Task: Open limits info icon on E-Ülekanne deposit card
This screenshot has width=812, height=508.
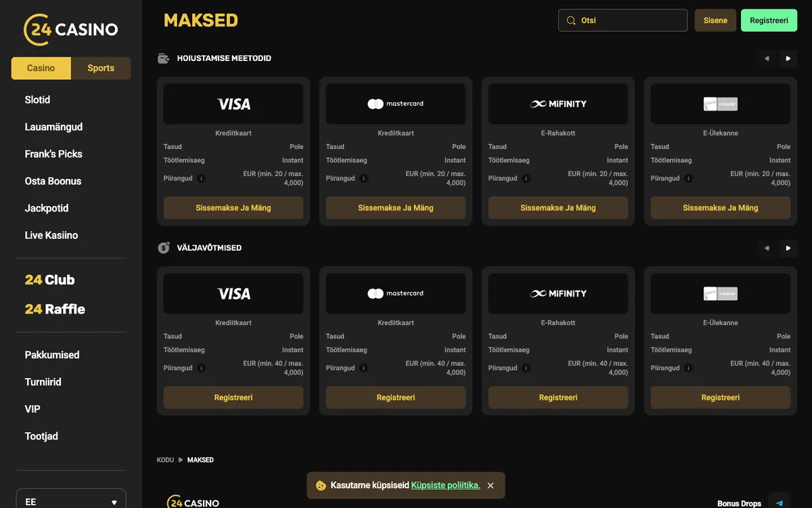Action: 689,179
